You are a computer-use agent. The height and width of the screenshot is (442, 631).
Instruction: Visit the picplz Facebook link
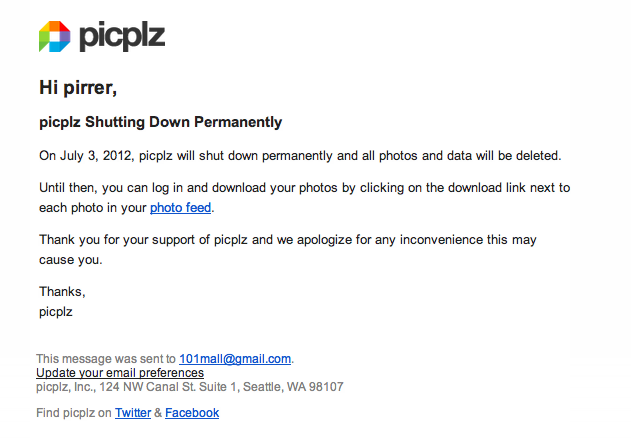pos(192,413)
